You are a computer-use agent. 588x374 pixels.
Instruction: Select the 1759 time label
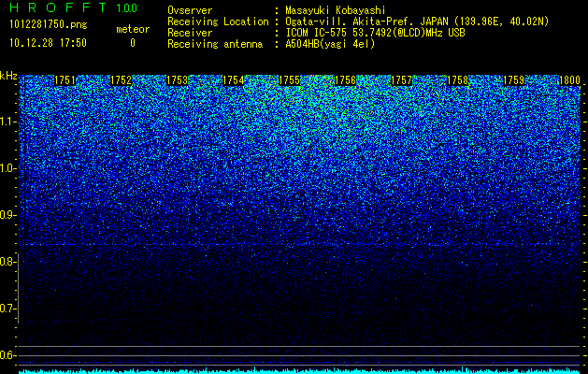pyautogui.click(x=513, y=80)
